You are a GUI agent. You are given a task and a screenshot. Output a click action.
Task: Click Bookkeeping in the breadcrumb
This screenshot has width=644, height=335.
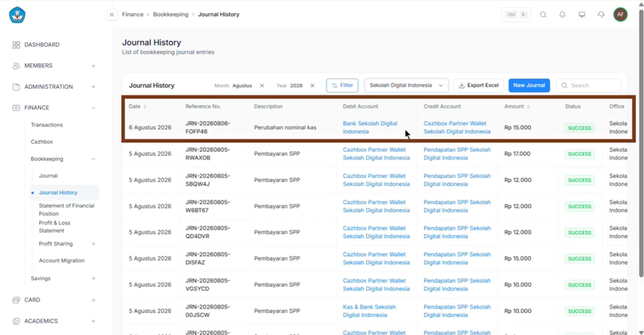point(171,14)
